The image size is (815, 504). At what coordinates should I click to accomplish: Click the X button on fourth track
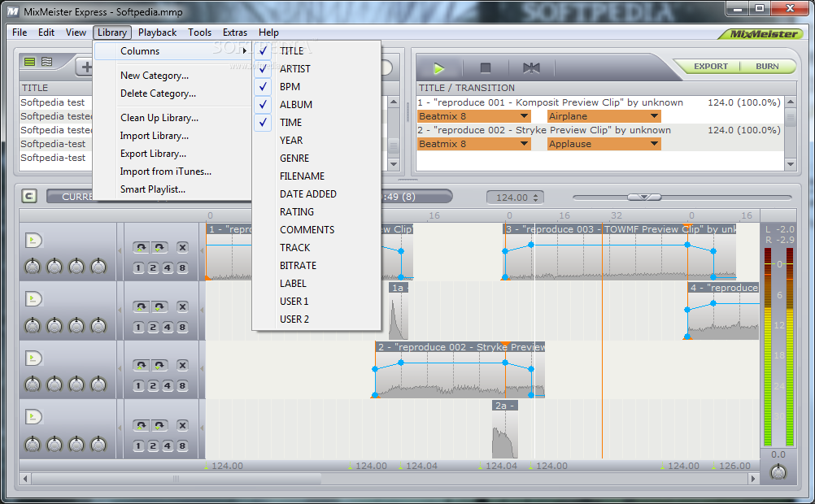[x=182, y=425]
